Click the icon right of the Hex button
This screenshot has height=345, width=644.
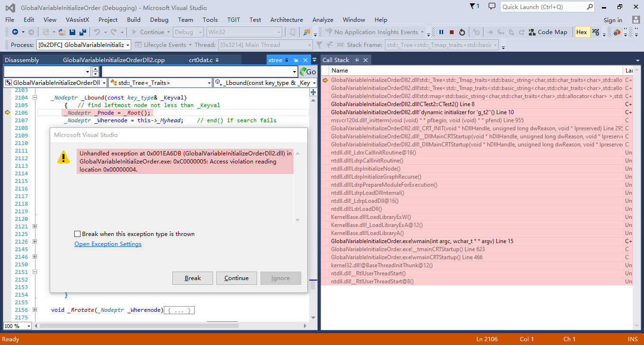pos(596,32)
